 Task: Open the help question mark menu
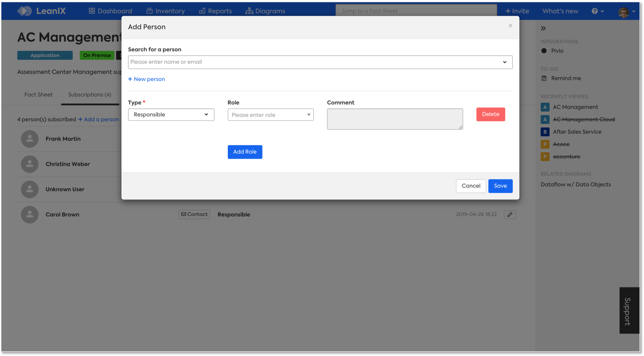(x=597, y=11)
